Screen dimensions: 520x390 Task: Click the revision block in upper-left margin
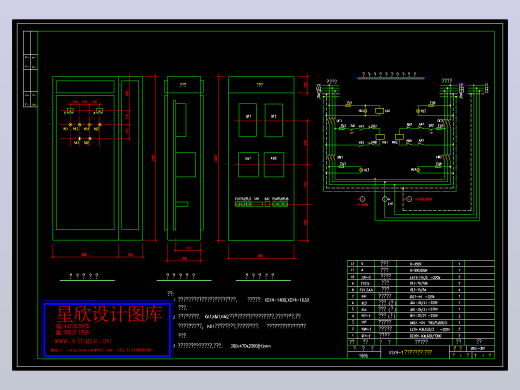30,69
